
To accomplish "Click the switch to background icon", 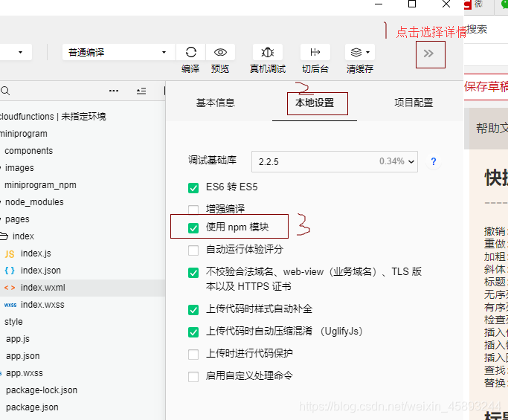I will 315,52.
